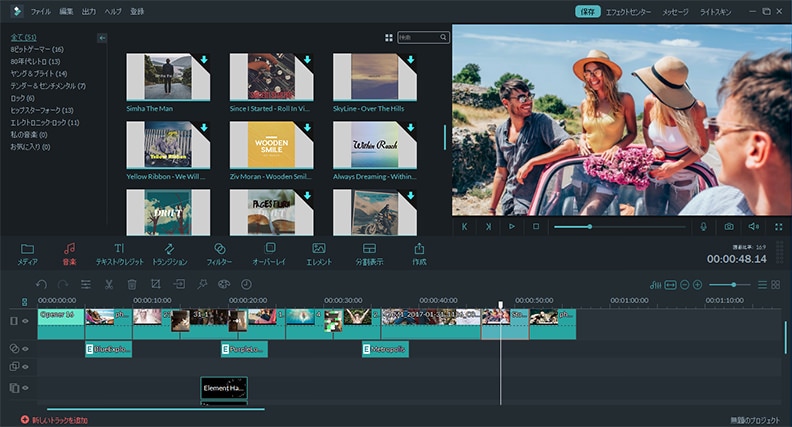Click the 保存 save button
792x427 pixels.
coord(587,12)
